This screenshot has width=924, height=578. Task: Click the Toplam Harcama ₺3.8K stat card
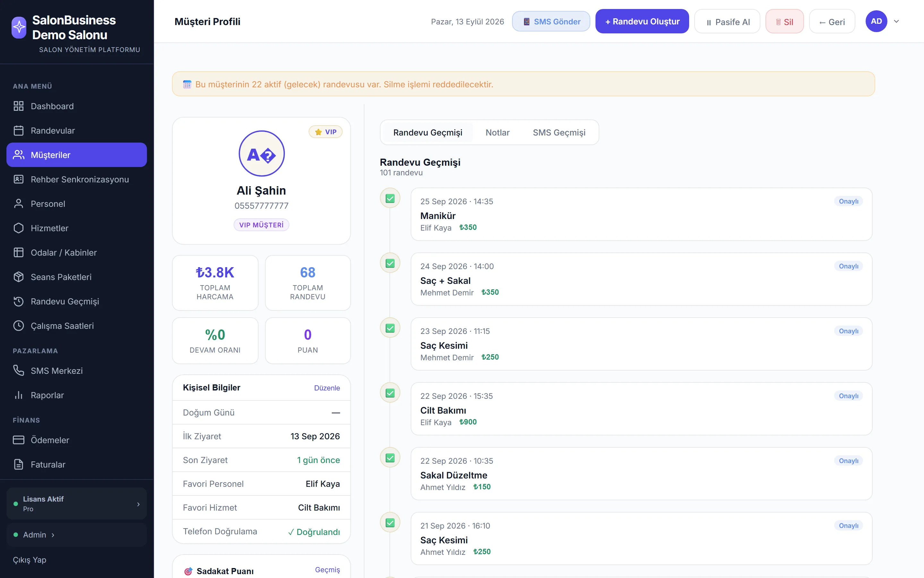coord(215,283)
